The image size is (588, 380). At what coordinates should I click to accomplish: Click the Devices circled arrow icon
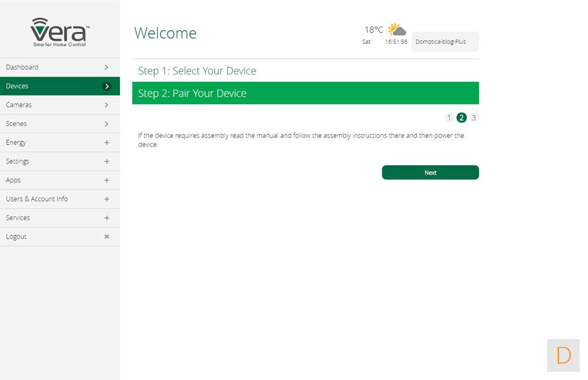107,86
